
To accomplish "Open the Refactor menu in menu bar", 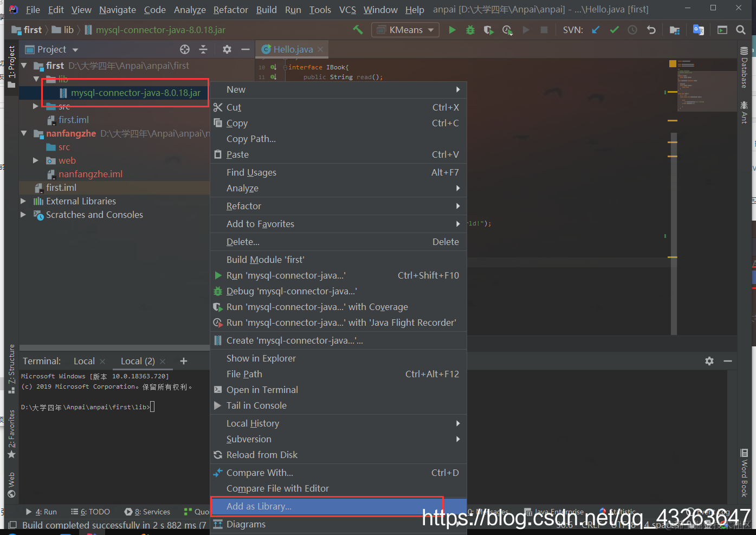I will pos(231,10).
